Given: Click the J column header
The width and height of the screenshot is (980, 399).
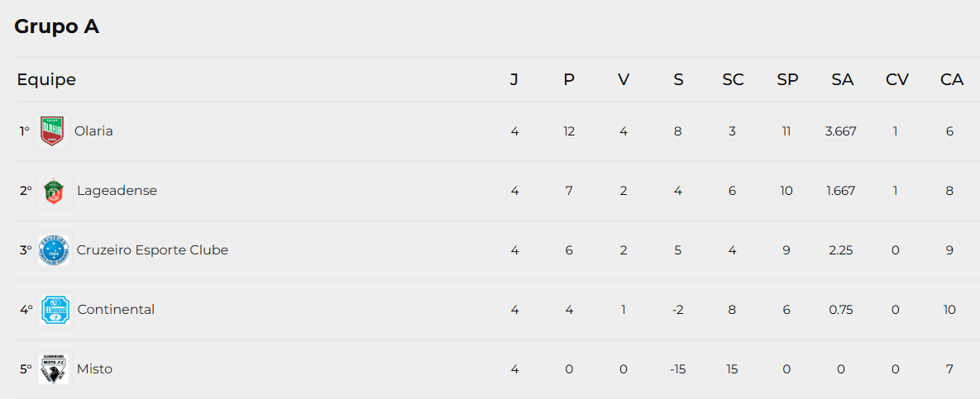Looking at the screenshot, I should click(514, 80).
